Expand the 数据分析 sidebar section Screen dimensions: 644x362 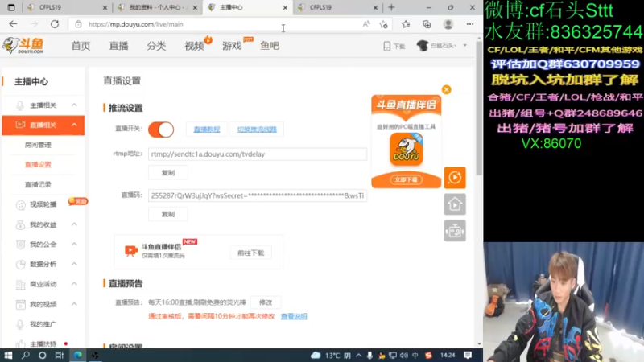(74, 264)
